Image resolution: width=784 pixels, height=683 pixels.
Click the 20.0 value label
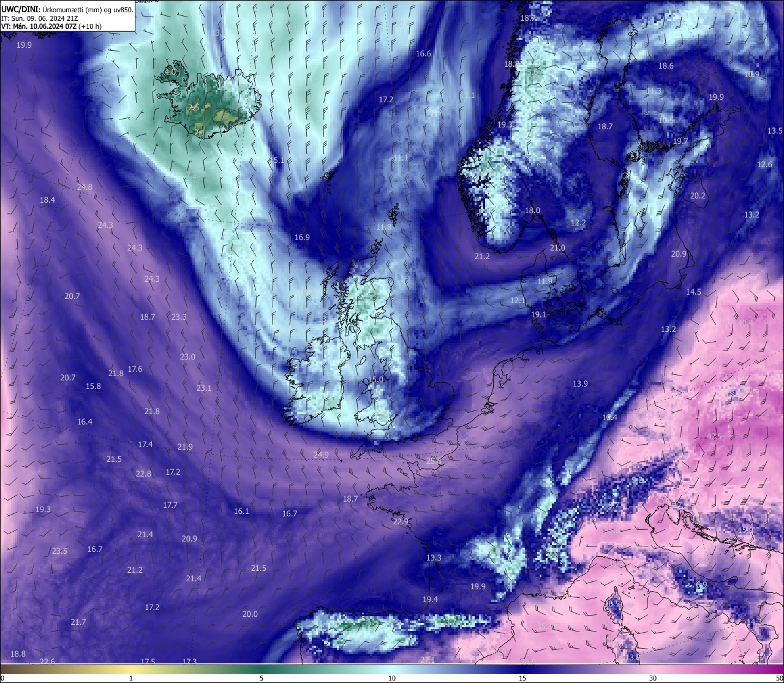pyautogui.click(x=250, y=614)
